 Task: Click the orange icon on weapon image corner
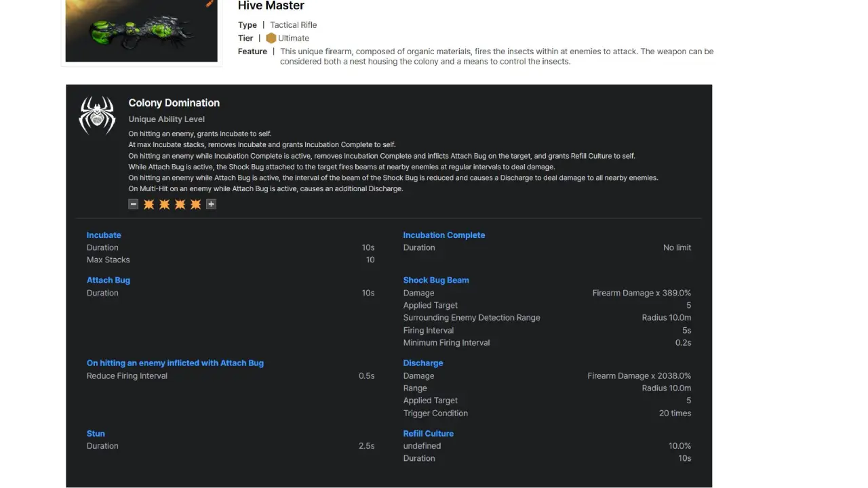point(210,3)
